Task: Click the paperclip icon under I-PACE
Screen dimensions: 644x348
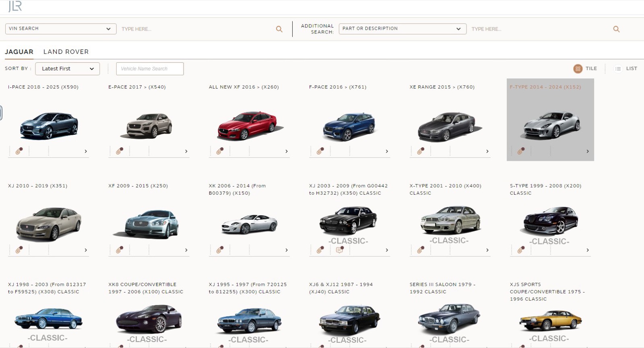Action: click(19, 151)
